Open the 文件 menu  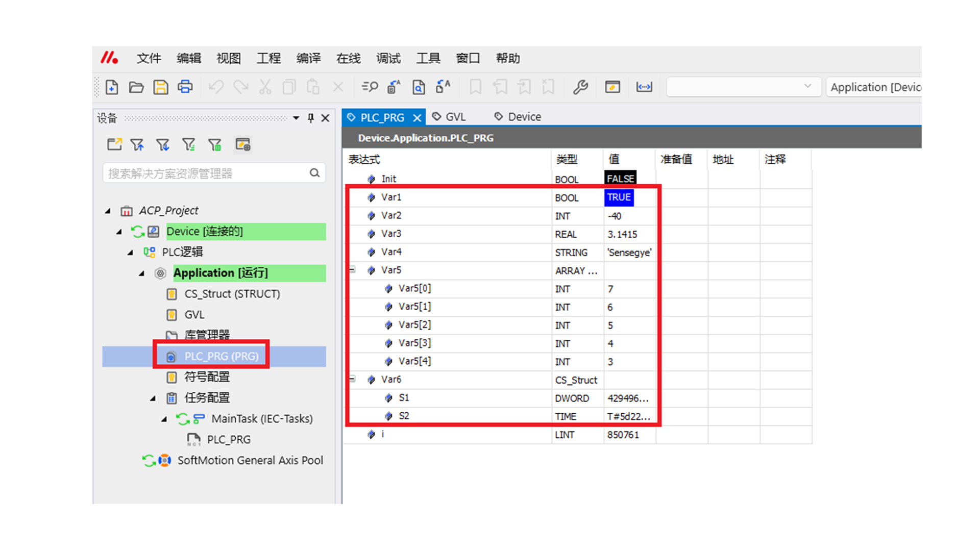click(149, 58)
